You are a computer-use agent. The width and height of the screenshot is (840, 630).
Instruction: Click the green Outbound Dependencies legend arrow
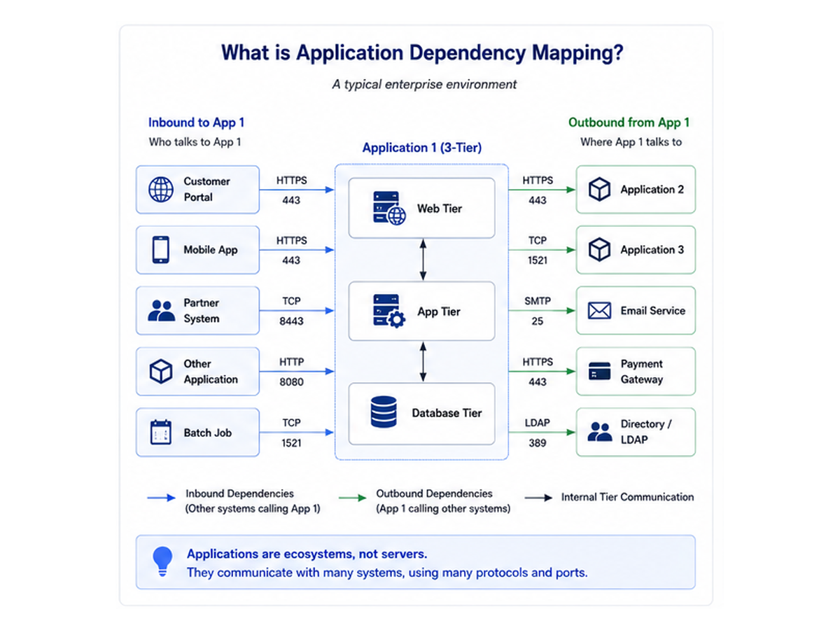(352, 498)
